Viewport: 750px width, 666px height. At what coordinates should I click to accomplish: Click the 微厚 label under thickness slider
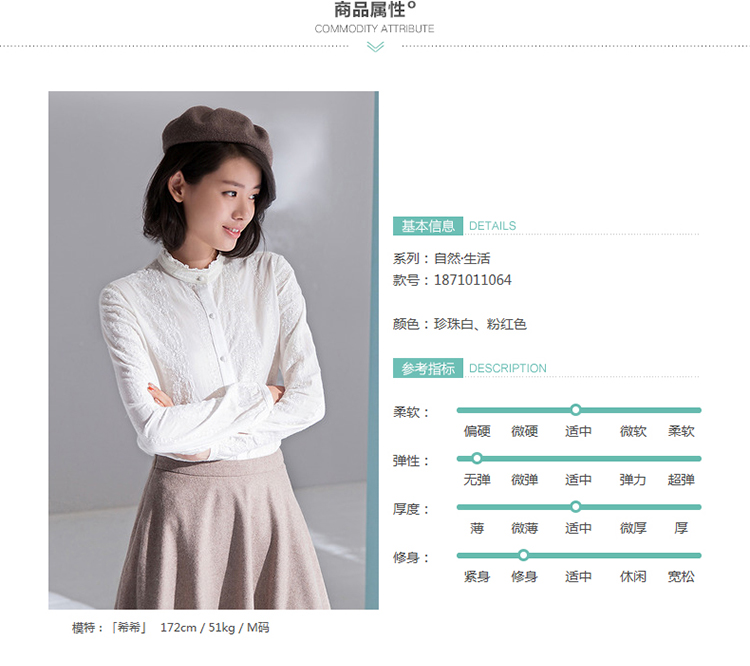click(x=633, y=528)
